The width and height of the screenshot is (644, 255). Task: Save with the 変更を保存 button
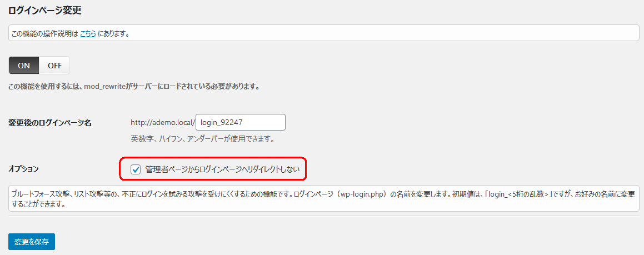tap(32, 242)
